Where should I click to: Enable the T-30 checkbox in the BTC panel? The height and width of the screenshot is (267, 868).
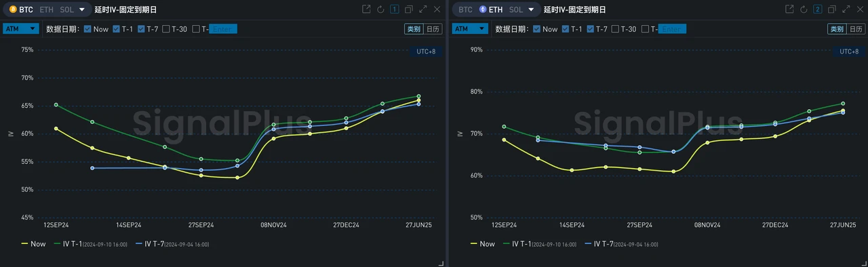click(x=166, y=29)
